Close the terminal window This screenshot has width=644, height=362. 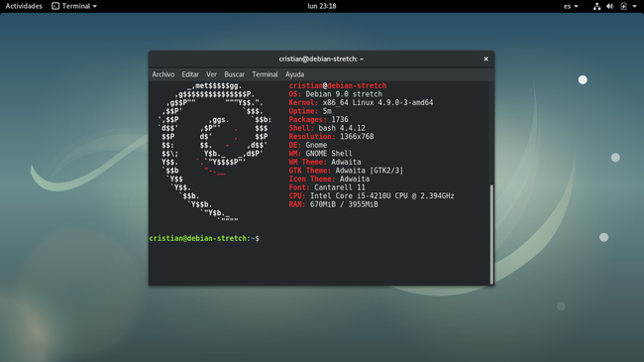(485, 59)
